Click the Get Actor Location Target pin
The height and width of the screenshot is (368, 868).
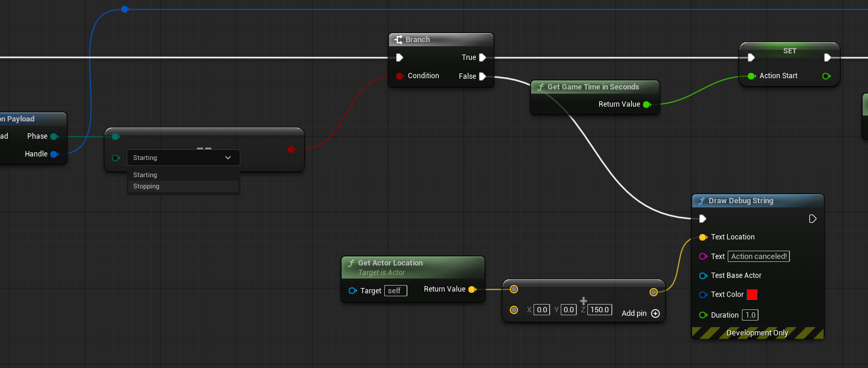click(x=353, y=290)
